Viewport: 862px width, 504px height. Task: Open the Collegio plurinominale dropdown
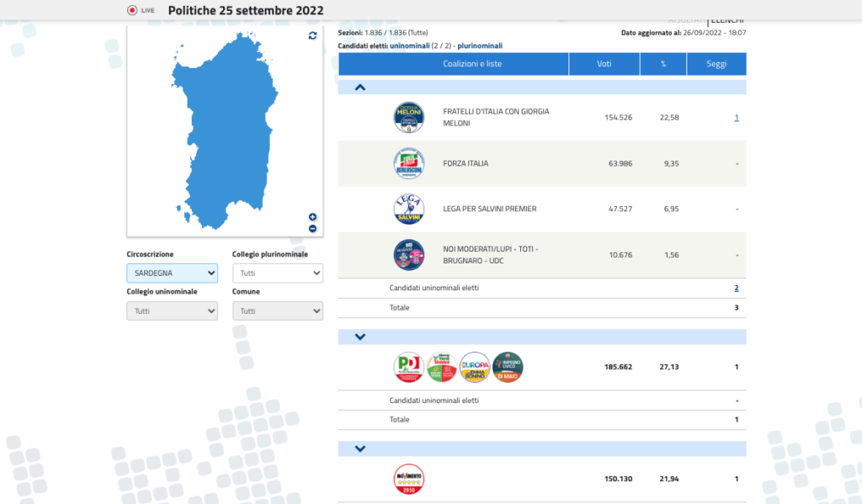278,273
